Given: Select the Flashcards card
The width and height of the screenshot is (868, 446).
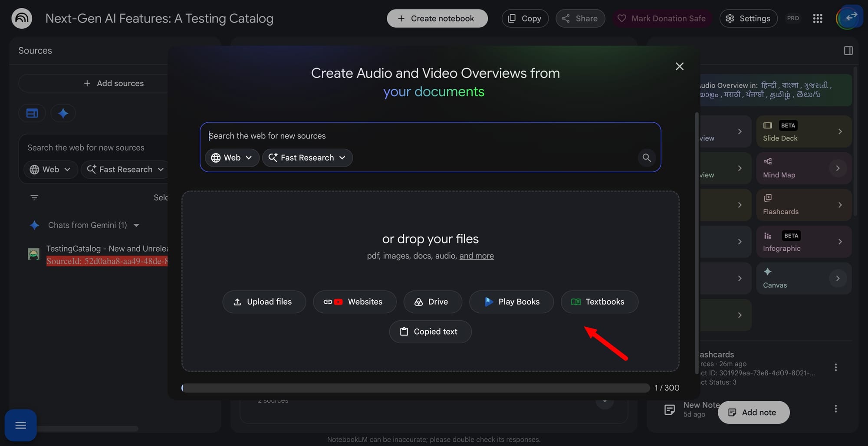Looking at the screenshot, I should (804, 205).
